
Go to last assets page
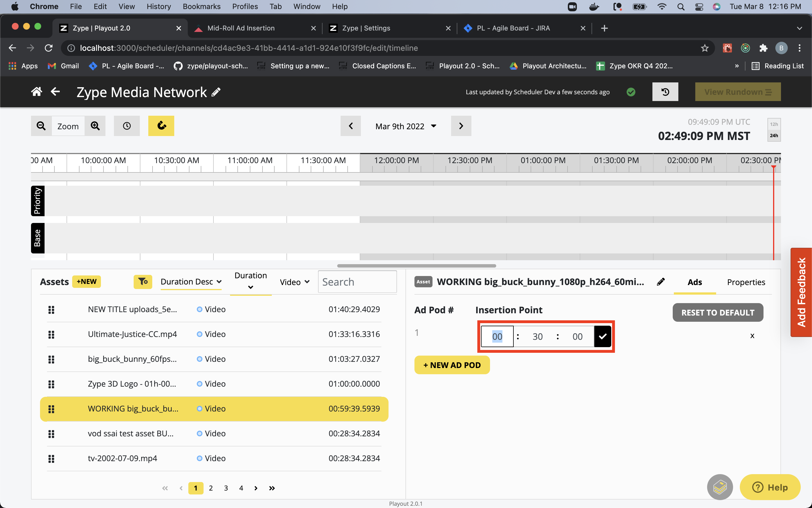coord(272,488)
